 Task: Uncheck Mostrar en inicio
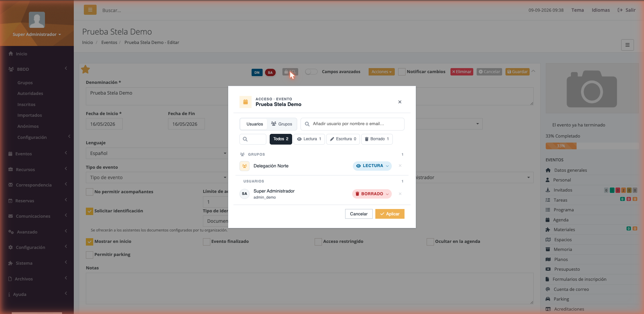[x=90, y=242]
